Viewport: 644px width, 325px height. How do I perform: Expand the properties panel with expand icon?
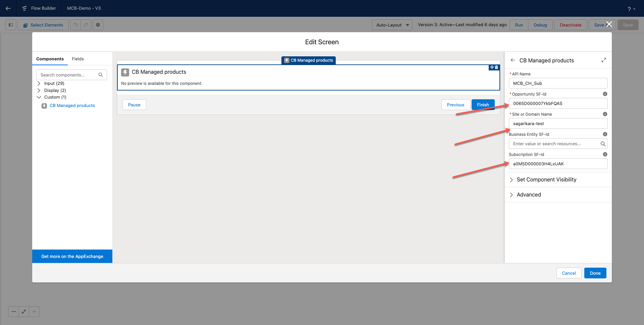coord(603,60)
